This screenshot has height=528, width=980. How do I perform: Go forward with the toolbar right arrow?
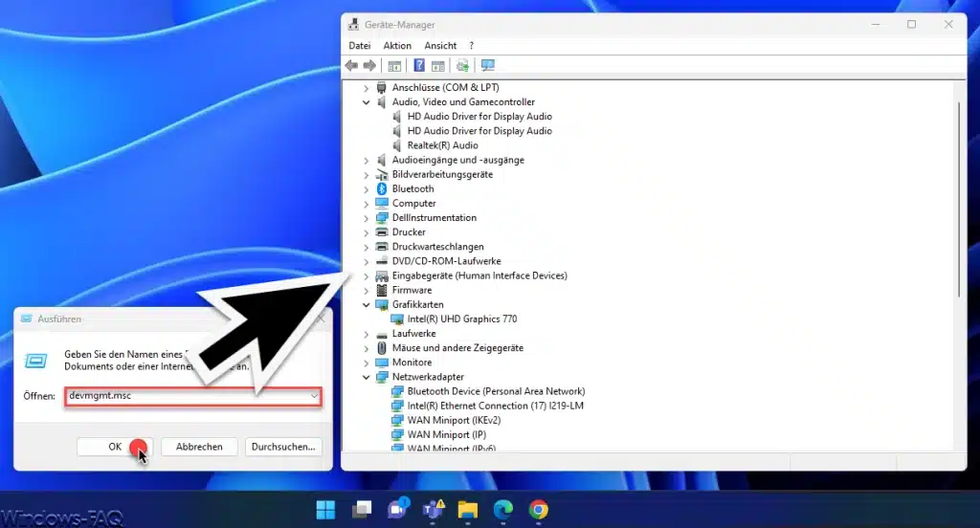pyautogui.click(x=369, y=65)
